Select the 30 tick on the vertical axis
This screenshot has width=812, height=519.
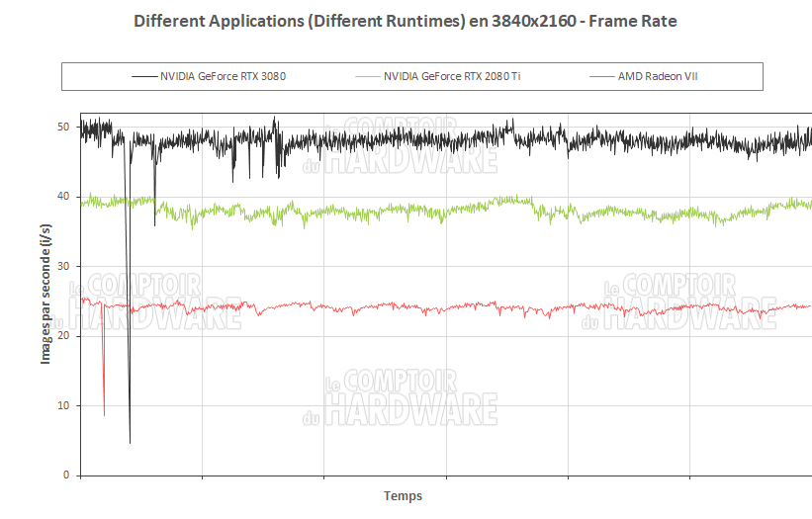pos(62,267)
